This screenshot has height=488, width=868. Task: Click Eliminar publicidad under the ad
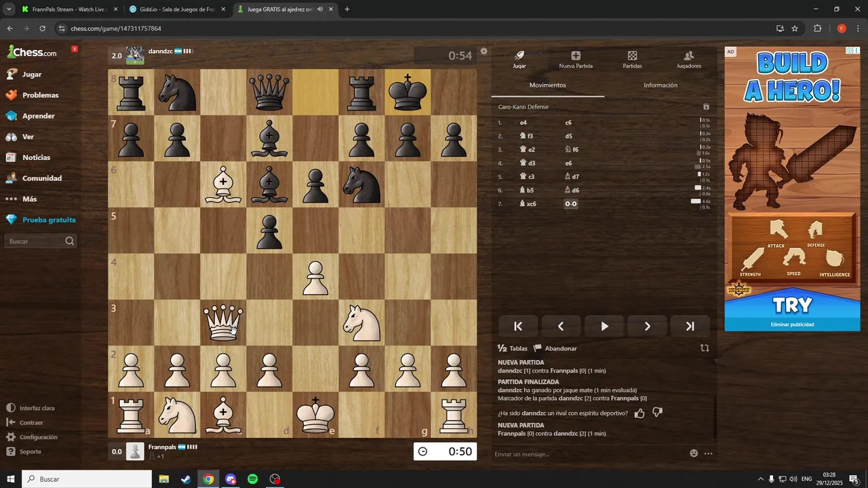792,325
